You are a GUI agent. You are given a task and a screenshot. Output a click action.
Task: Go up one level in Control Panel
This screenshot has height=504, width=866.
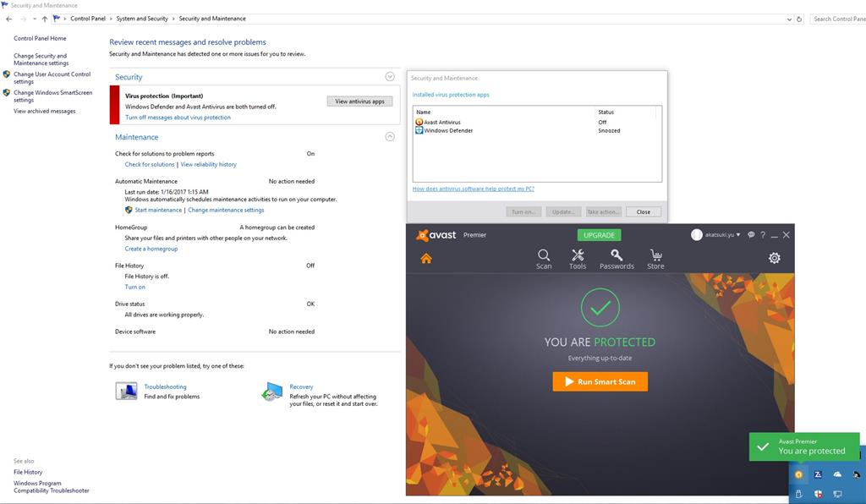click(x=45, y=19)
